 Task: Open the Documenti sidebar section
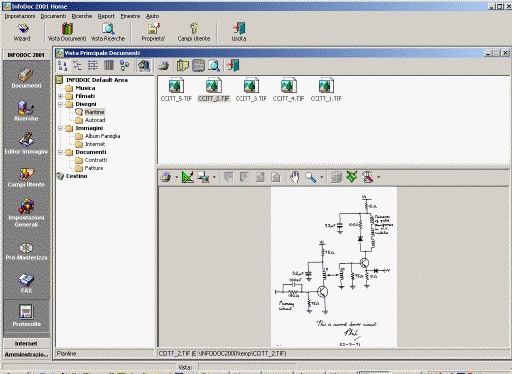(26, 78)
